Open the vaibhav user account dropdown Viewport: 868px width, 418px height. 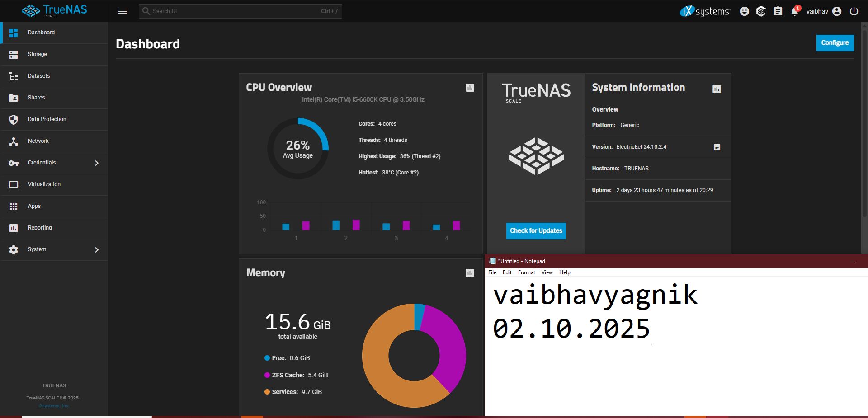[x=823, y=11]
